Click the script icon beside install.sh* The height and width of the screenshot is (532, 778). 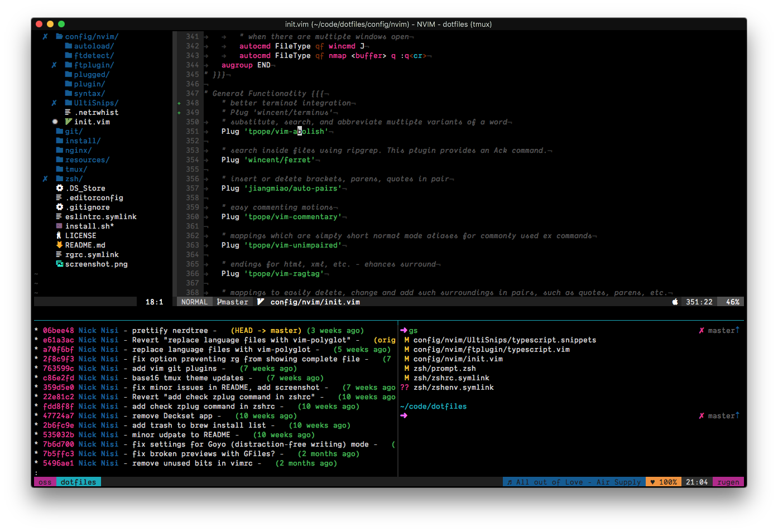[x=59, y=226]
